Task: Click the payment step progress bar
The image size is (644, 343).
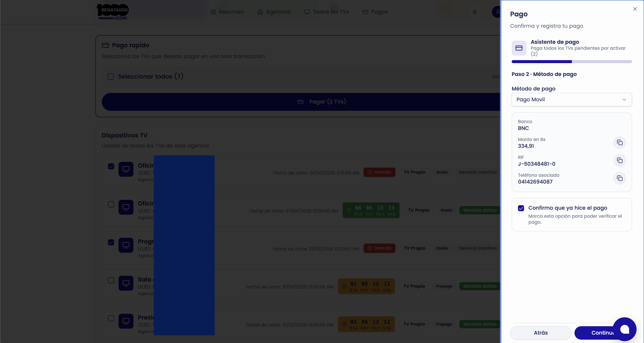Action: 572,62
